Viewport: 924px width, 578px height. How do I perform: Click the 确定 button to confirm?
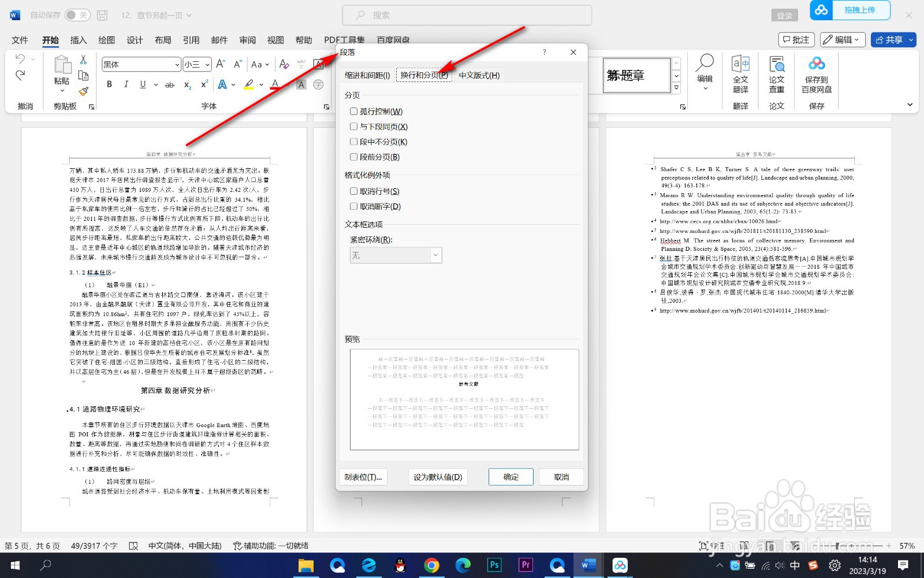[511, 476]
